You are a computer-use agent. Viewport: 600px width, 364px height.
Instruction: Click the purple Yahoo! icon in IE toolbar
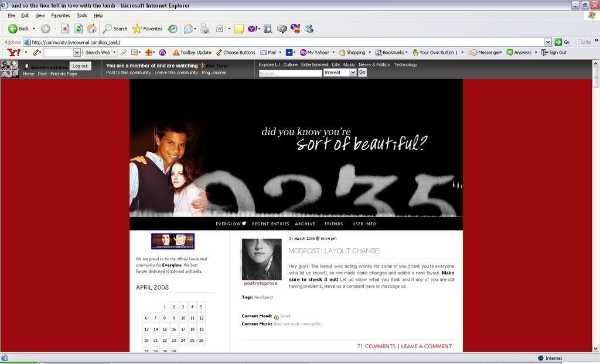pos(253,29)
